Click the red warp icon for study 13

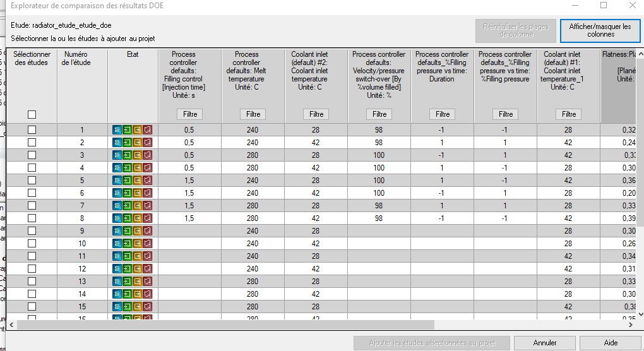[x=147, y=282]
